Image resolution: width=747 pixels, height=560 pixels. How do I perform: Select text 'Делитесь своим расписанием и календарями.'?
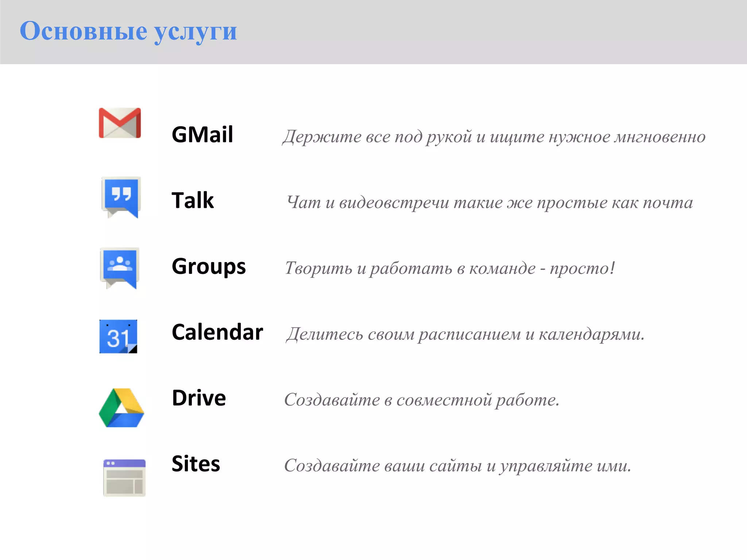pos(465,334)
